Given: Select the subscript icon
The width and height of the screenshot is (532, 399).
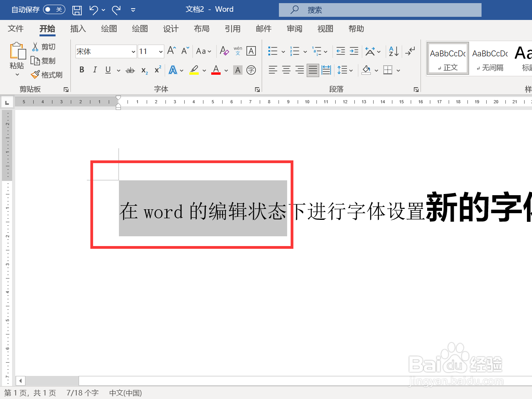Looking at the screenshot, I should (x=144, y=70).
